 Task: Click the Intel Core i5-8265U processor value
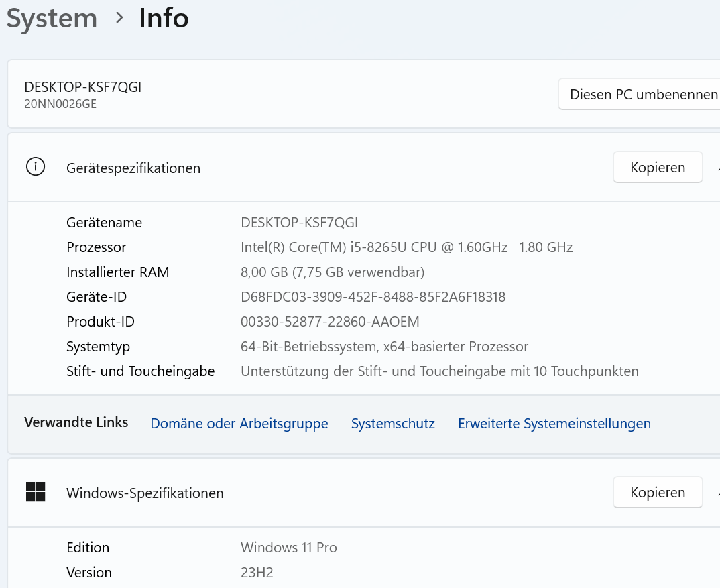coord(407,247)
